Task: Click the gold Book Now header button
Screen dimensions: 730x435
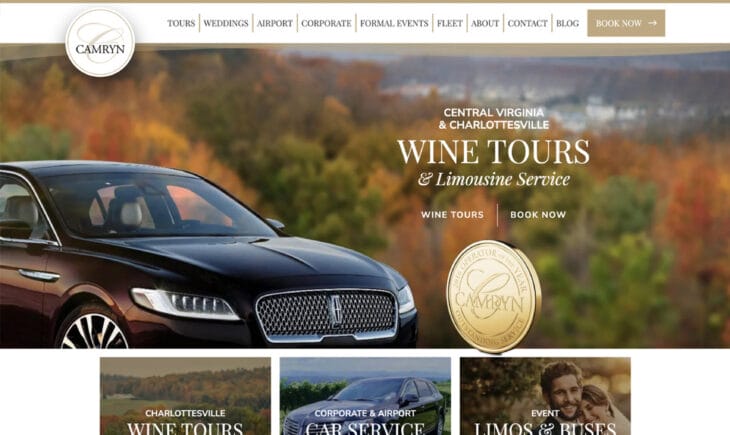Action: tap(626, 23)
